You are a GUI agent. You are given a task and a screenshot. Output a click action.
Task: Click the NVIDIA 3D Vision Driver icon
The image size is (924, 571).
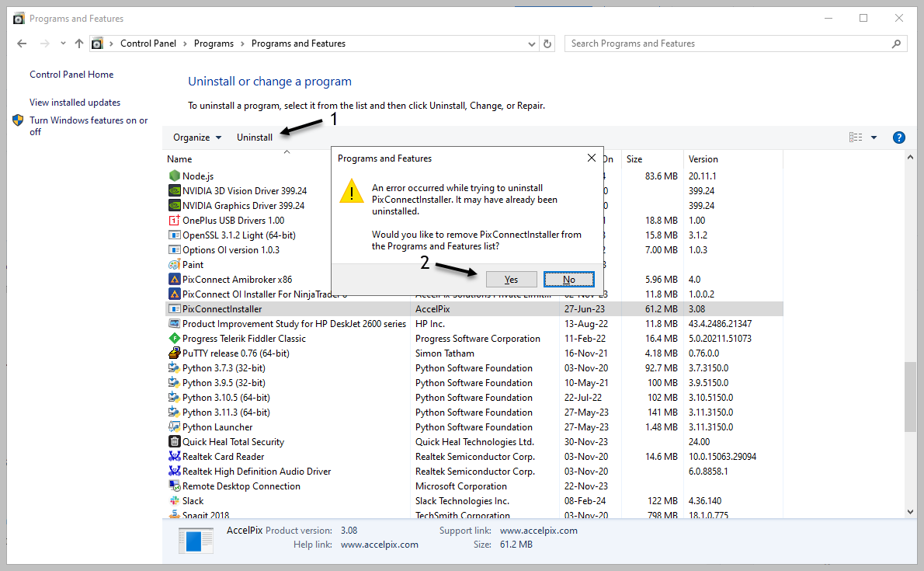click(175, 190)
